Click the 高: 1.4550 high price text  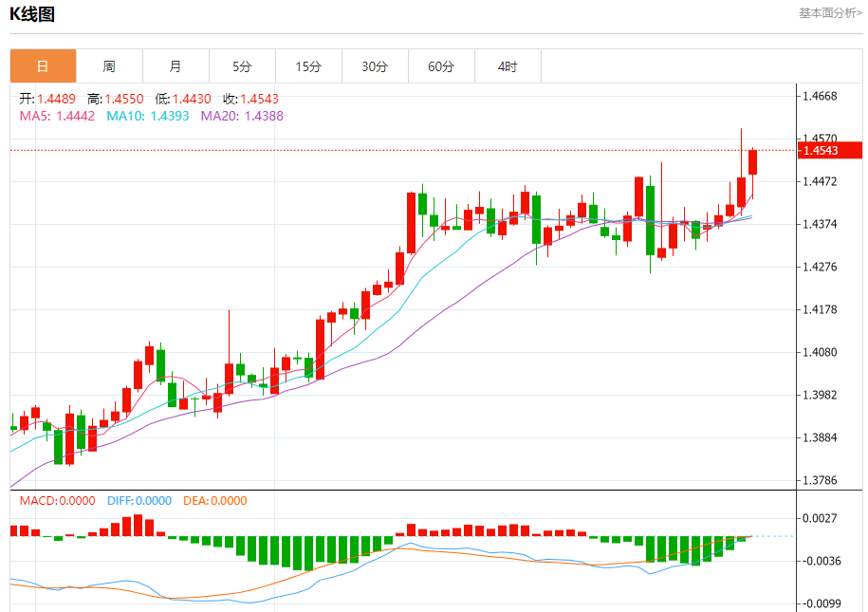115,99
